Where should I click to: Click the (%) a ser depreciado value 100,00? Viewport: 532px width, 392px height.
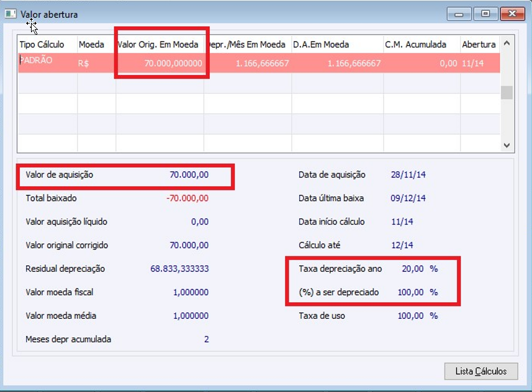(410, 292)
